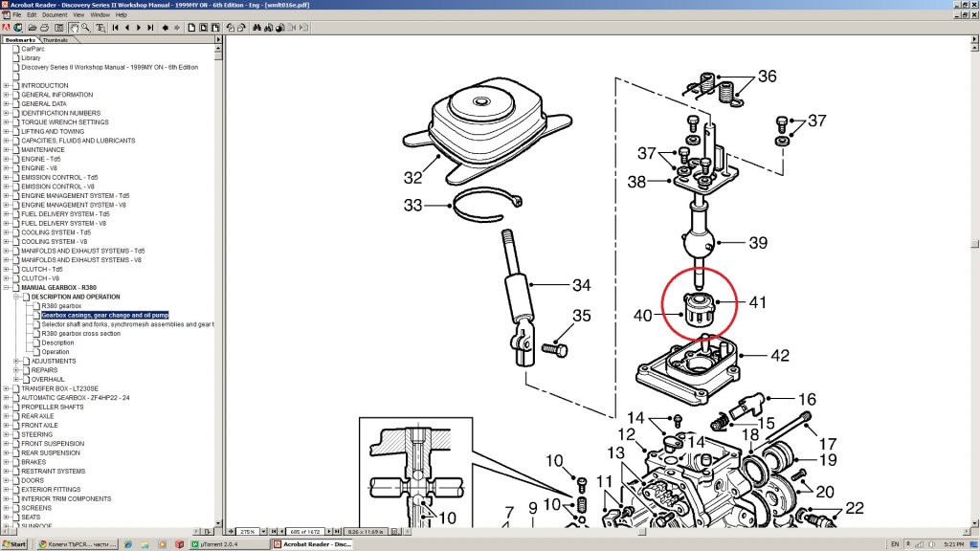Toggle the navigation pane toolbar icon
The width and height of the screenshot is (980, 551).
(x=58, y=28)
